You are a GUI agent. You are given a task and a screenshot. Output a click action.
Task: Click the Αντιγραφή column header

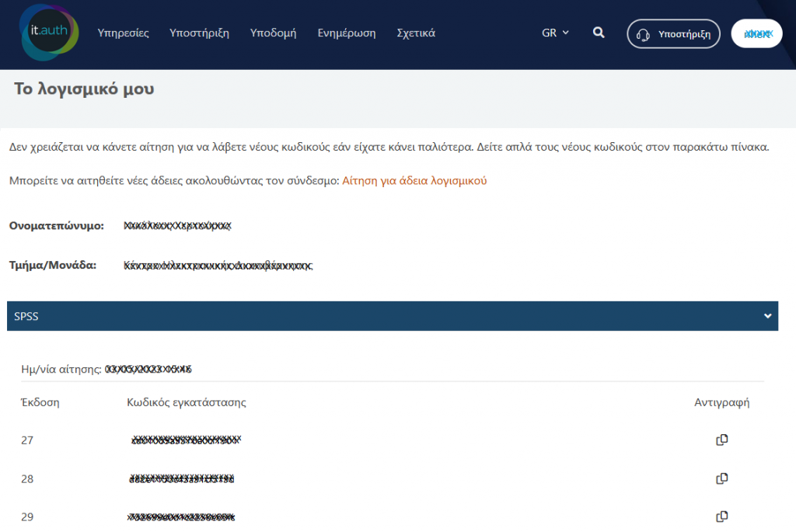point(721,402)
